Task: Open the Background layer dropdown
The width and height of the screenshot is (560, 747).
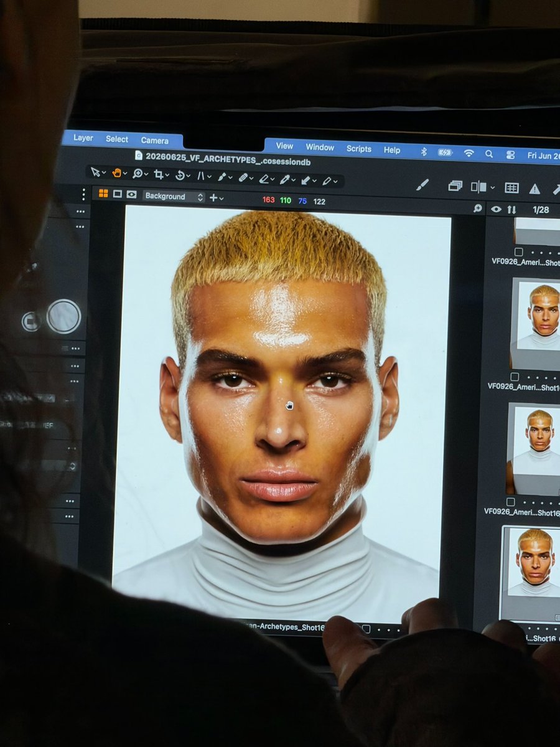Action: pyautogui.click(x=174, y=196)
